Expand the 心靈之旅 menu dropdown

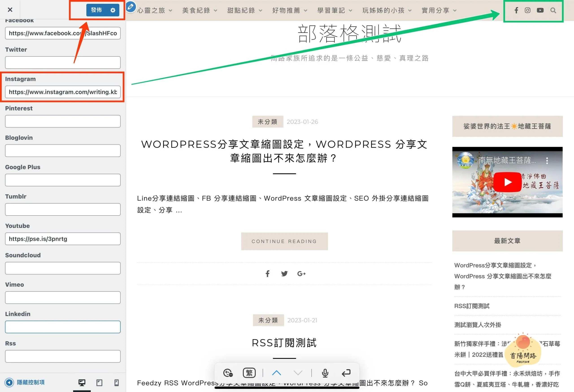click(x=170, y=11)
